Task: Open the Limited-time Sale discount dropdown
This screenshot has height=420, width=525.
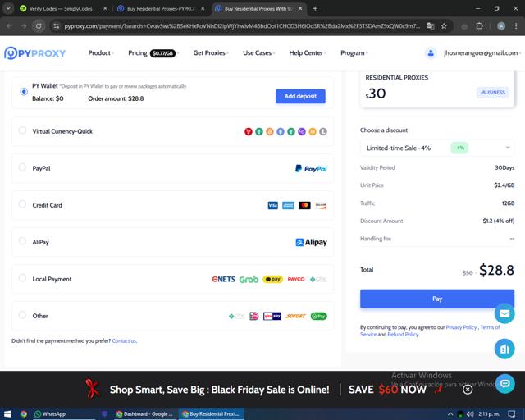Action: [x=437, y=148]
